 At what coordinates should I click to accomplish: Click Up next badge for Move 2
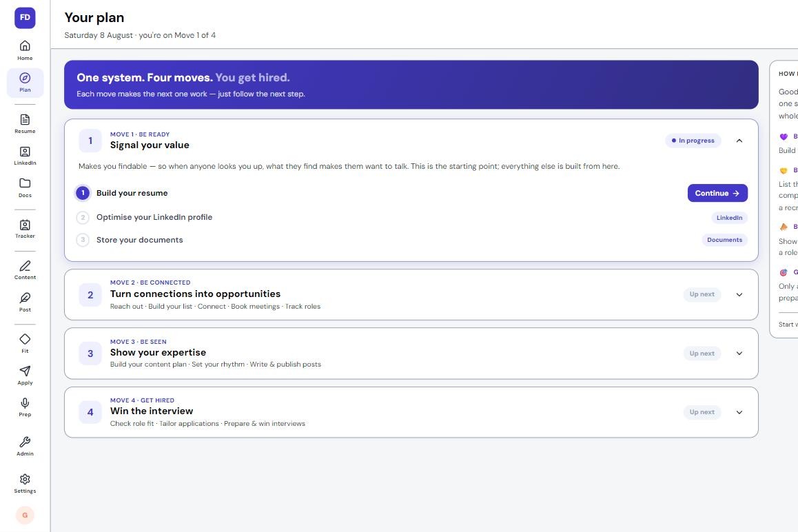[702, 294]
